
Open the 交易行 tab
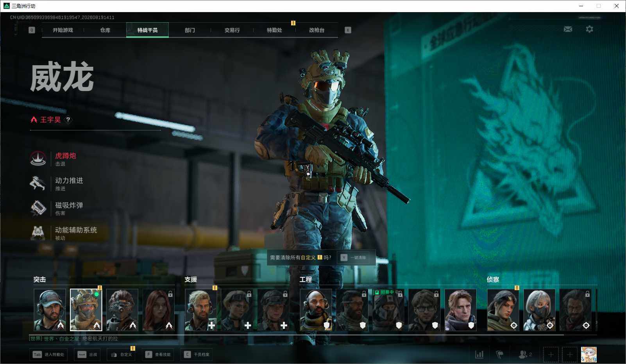point(232,30)
